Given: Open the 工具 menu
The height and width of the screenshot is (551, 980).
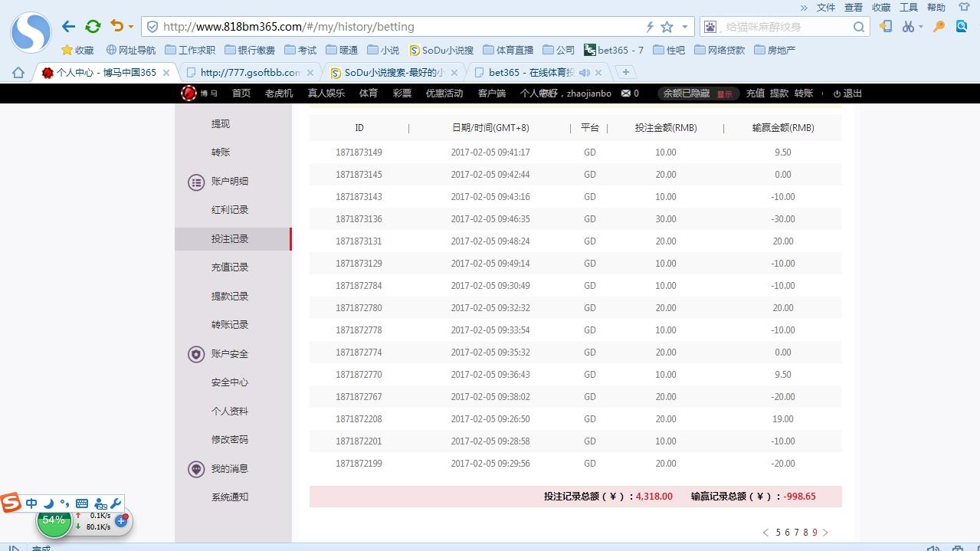Looking at the screenshot, I should 908,8.
